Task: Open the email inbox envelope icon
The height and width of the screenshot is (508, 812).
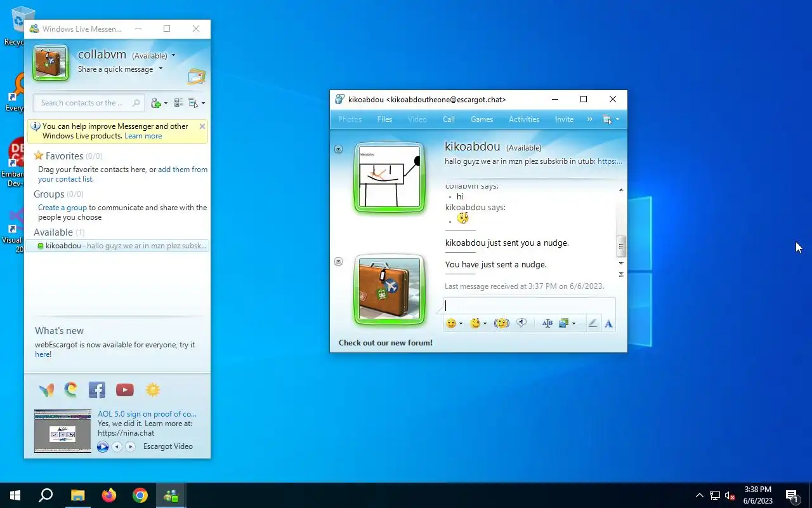Action: coord(196,77)
